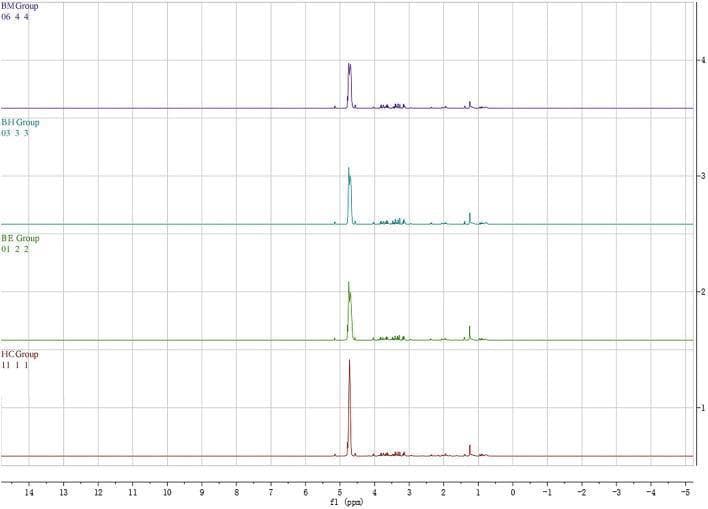Click the tall water peak in BM Group spectrum
This screenshot has height=509, width=708.
click(x=349, y=86)
